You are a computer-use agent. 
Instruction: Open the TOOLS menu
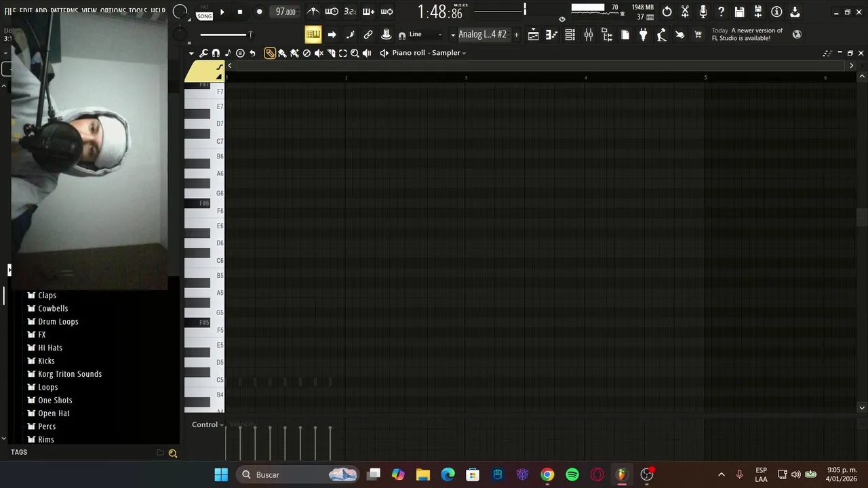click(x=138, y=12)
